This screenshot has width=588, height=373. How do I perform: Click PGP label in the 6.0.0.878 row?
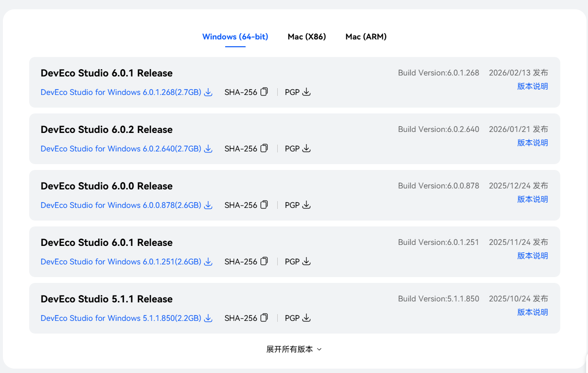pyautogui.click(x=292, y=205)
